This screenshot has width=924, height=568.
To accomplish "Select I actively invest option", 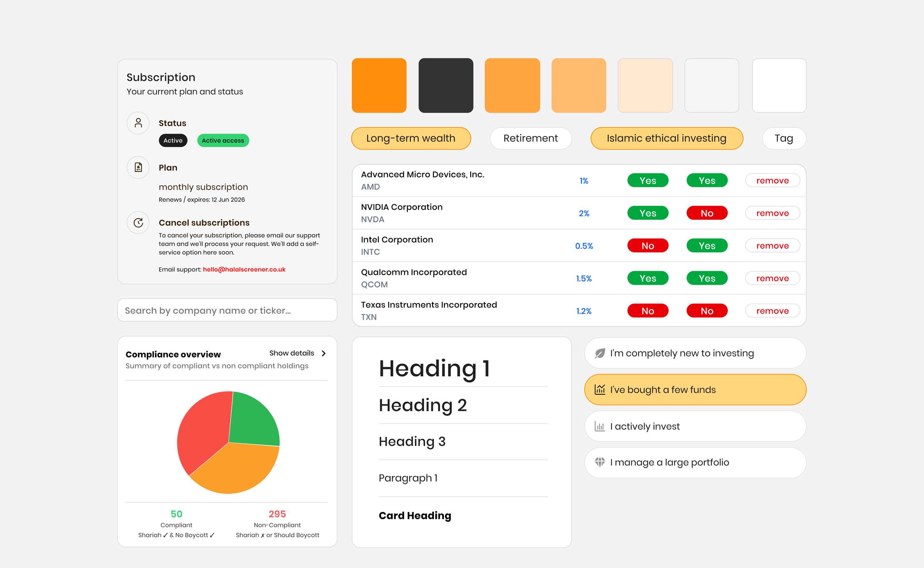I will 695,427.
